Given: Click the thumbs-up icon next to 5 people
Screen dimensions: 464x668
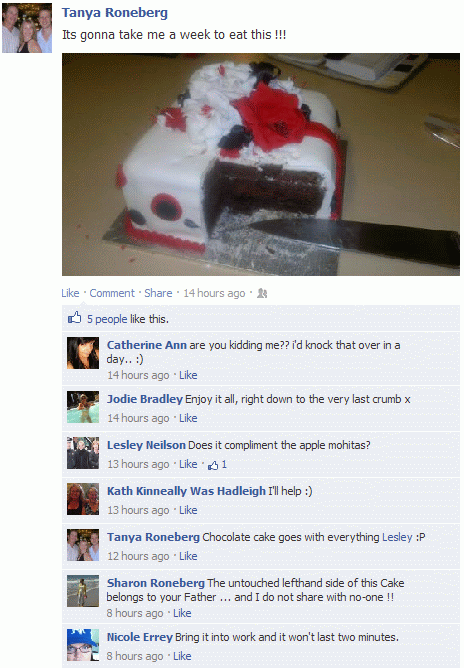Looking at the screenshot, I should (x=75, y=317).
